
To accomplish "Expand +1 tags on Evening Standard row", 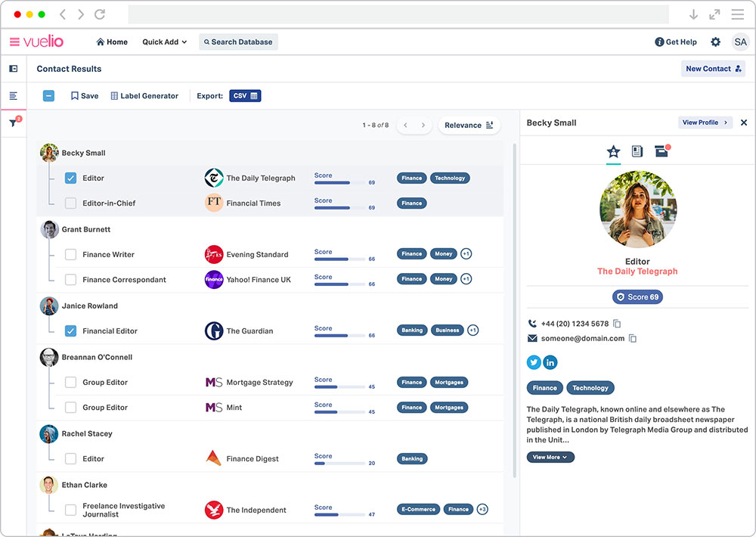I will pyautogui.click(x=466, y=254).
